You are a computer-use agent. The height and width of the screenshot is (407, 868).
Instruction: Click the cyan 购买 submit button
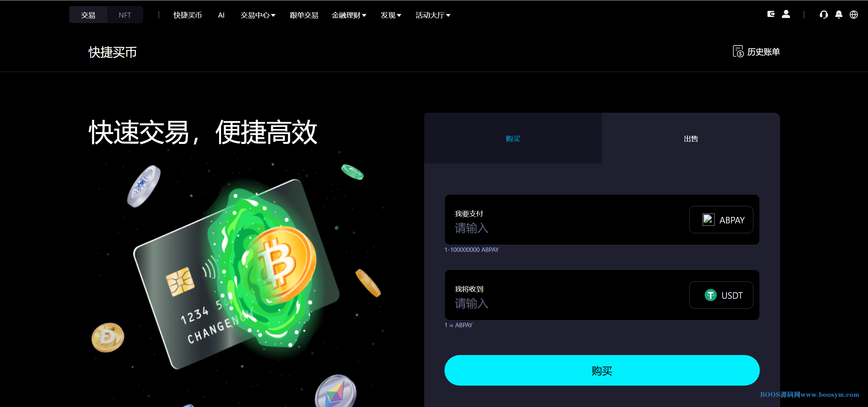tap(602, 370)
